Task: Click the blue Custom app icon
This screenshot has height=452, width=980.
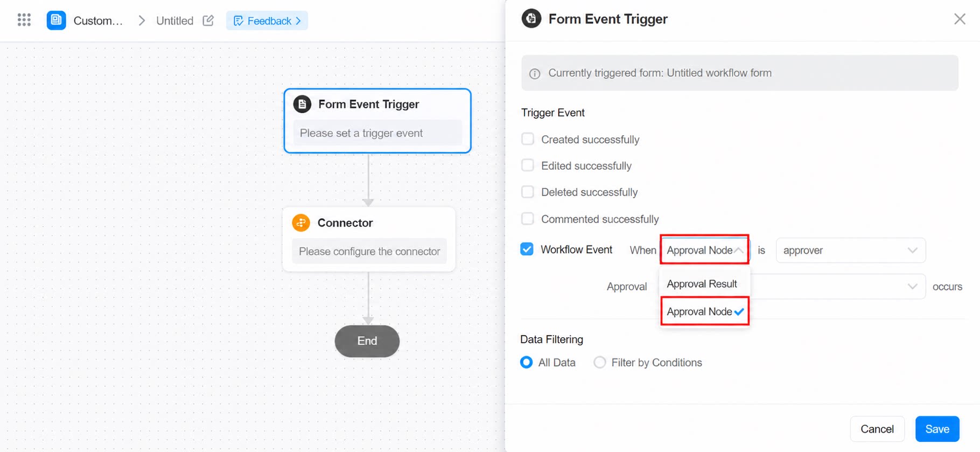Action: (56, 20)
